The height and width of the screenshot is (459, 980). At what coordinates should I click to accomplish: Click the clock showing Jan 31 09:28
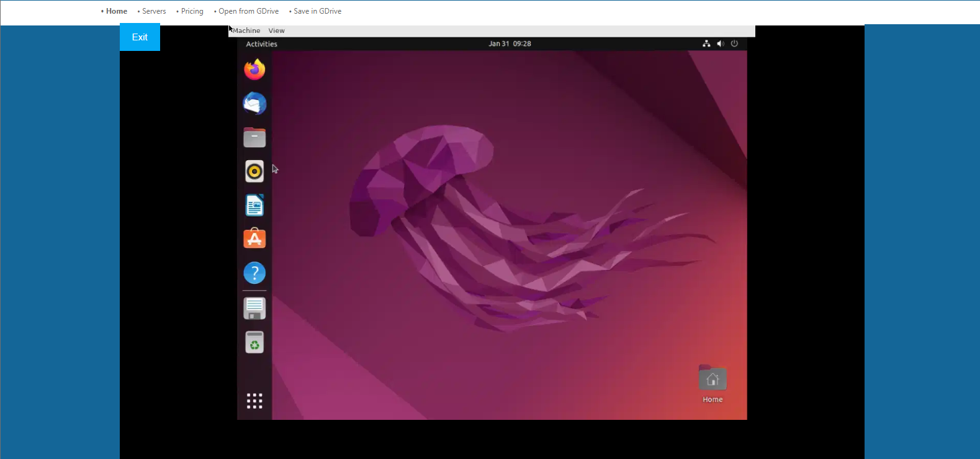510,43
